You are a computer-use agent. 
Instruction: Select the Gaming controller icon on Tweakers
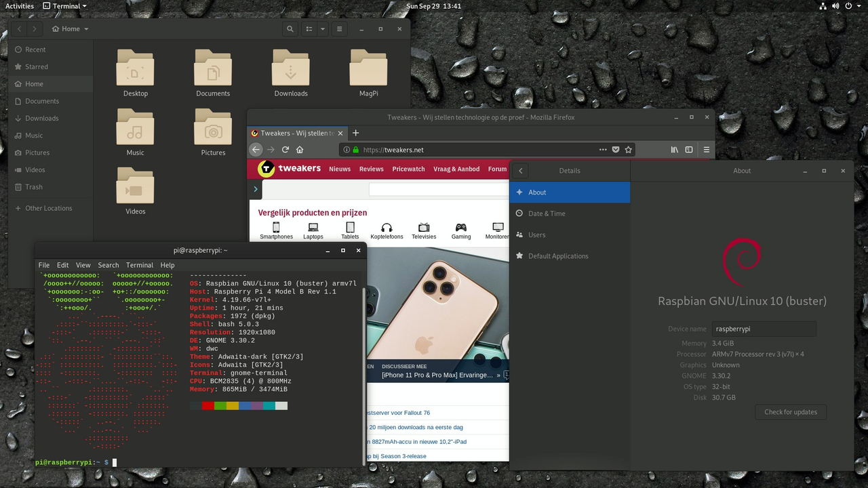click(x=460, y=229)
